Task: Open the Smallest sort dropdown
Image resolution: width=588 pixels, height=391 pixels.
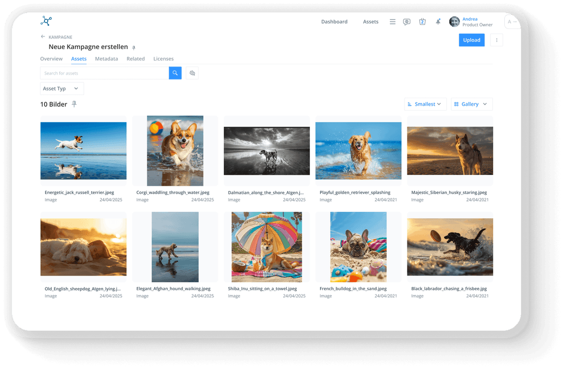Action: pyautogui.click(x=425, y=105)
